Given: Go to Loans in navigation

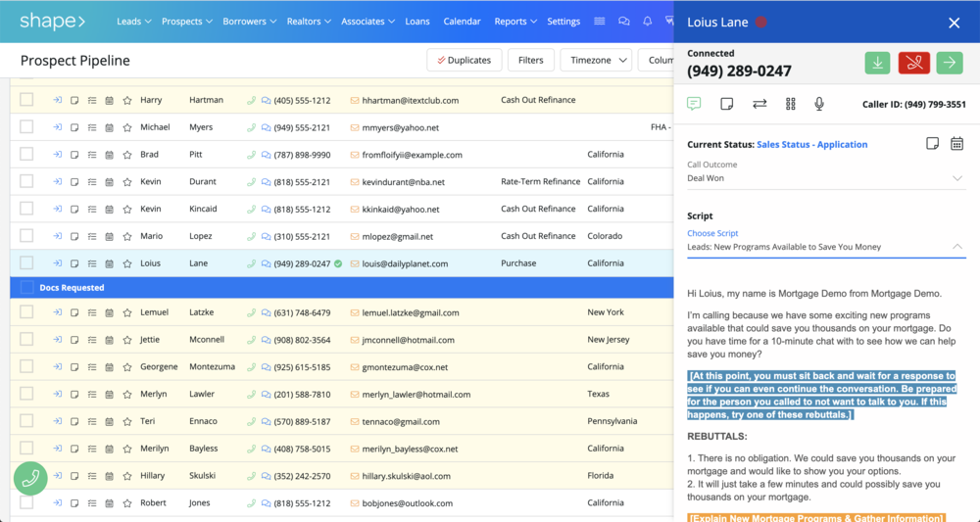Looking at the screenshot, I should pyautogui.click(x=417, y=22).
